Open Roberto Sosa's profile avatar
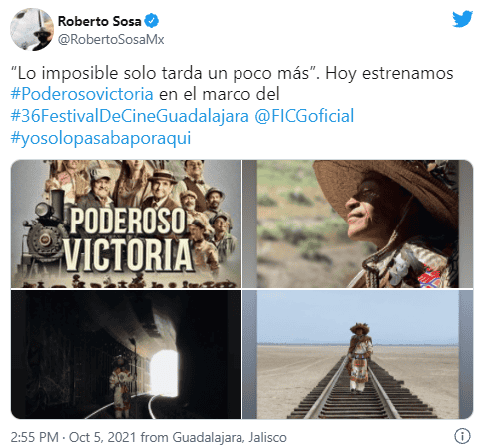Image resolution: width=480 pixels, height=448 pixels. pos(32,29)
